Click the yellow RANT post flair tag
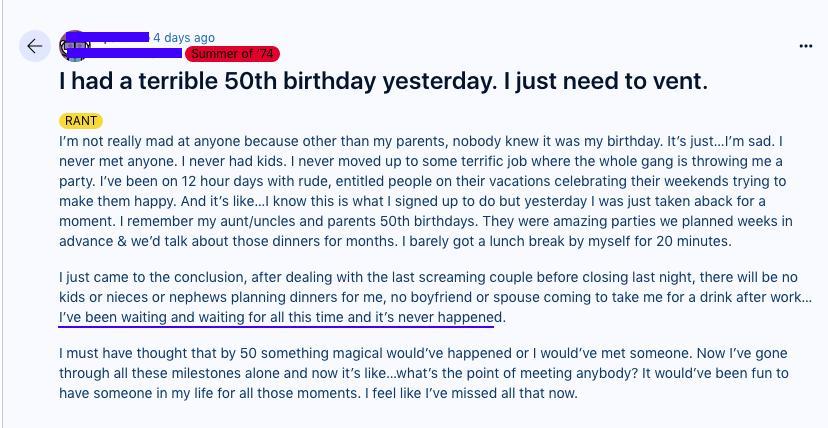 (x=81, y=121)
